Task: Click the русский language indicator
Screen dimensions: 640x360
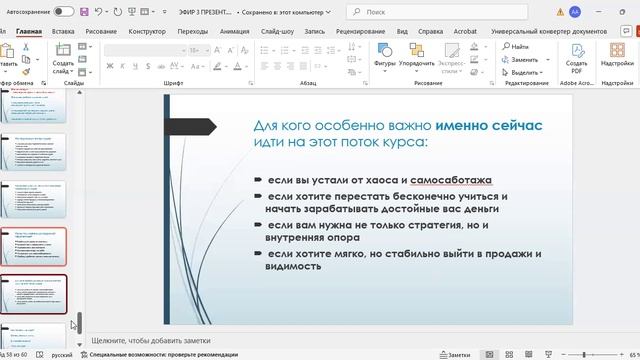Action: coord(62,355)
